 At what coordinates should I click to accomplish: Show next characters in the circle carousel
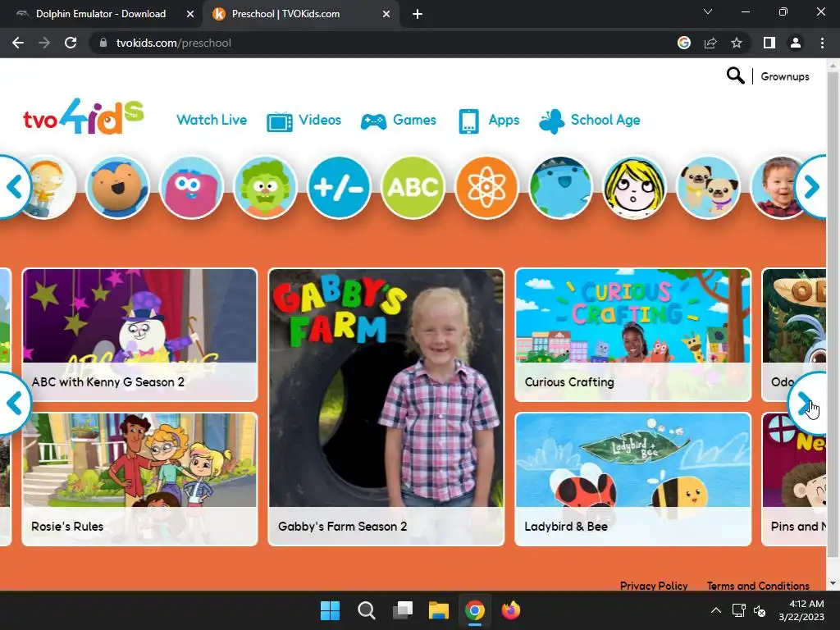click(x=811, y=187)
